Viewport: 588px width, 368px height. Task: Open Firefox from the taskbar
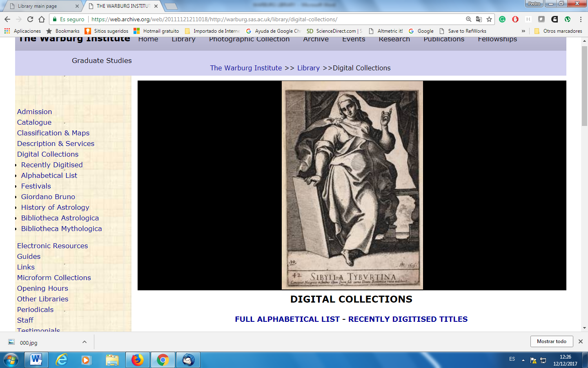[x=137, y=360]
